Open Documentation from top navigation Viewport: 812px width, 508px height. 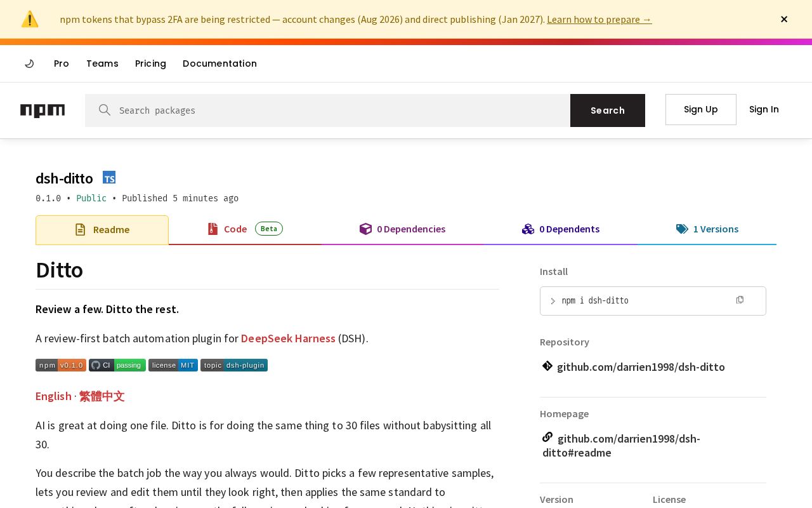219,63
